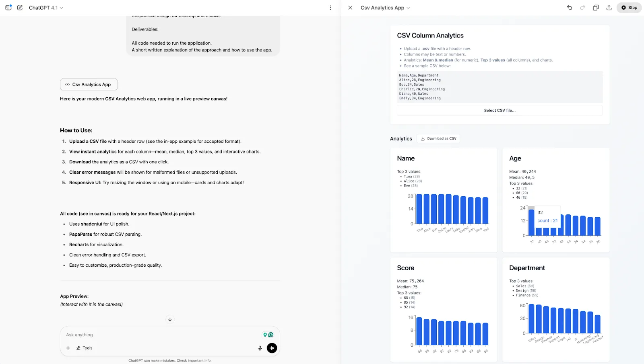The height and width of the screenshot is (364, 644).
Task: Download analytics as CSV
Action: (x=438, y=138)
